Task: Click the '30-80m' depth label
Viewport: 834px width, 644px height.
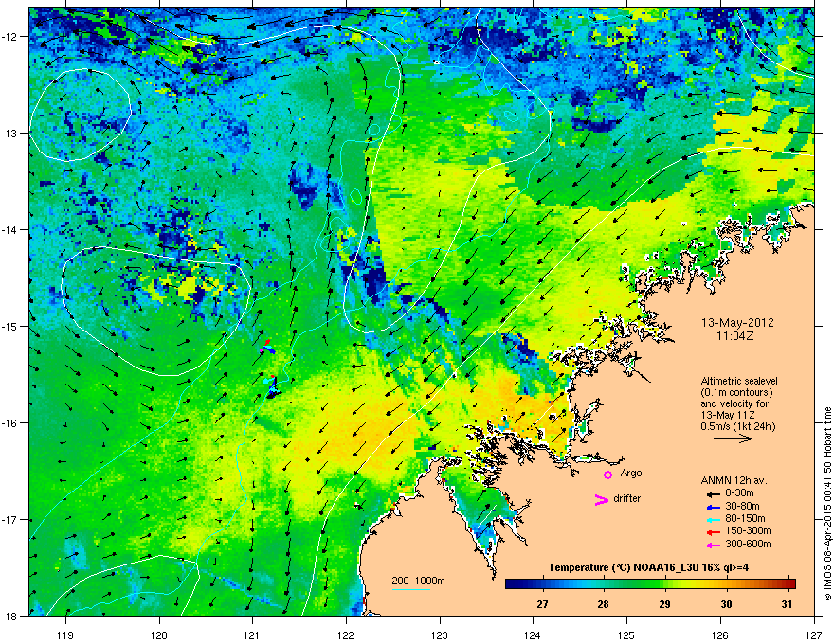Action: (742, 506)
